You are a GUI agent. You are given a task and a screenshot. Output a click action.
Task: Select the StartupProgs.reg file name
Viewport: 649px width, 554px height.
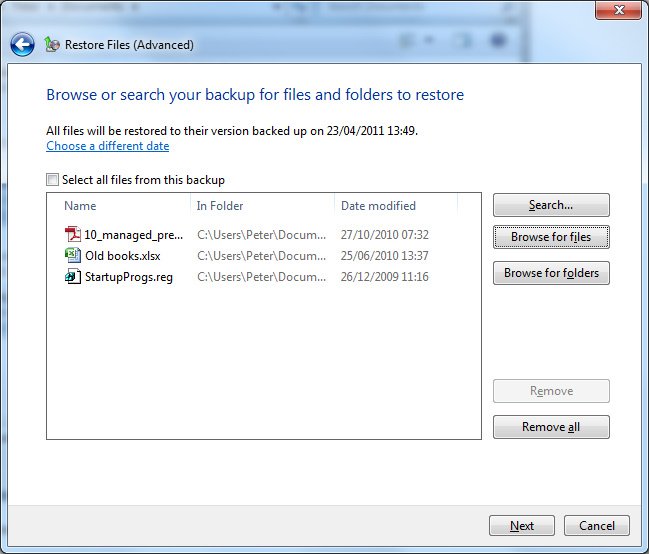pos(129,277)
